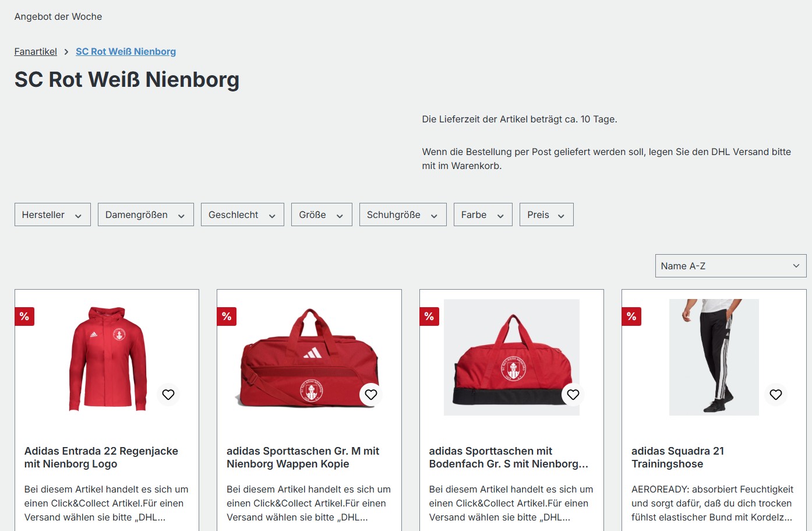The image size is (812, 531).
Task: Open the Hersteller filter dropdown
Action: click(x=52, y=214)
